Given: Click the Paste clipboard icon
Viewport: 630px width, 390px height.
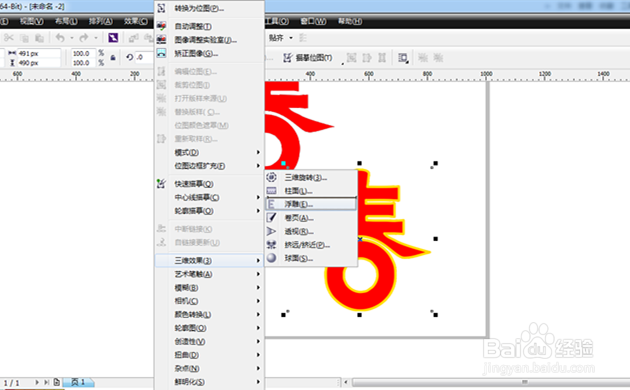Looking at the screenshot, I should (39, 38).
